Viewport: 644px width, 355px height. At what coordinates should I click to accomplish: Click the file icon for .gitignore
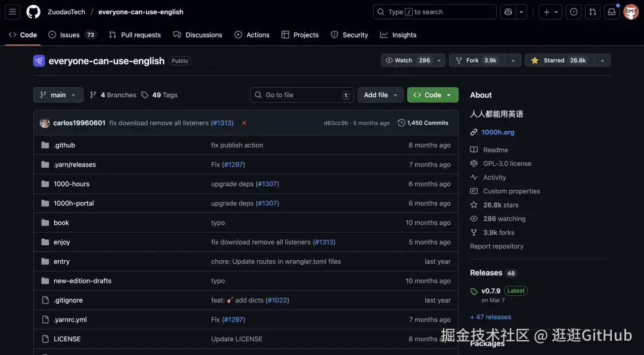pyautogui.click(x=45, y=300)
